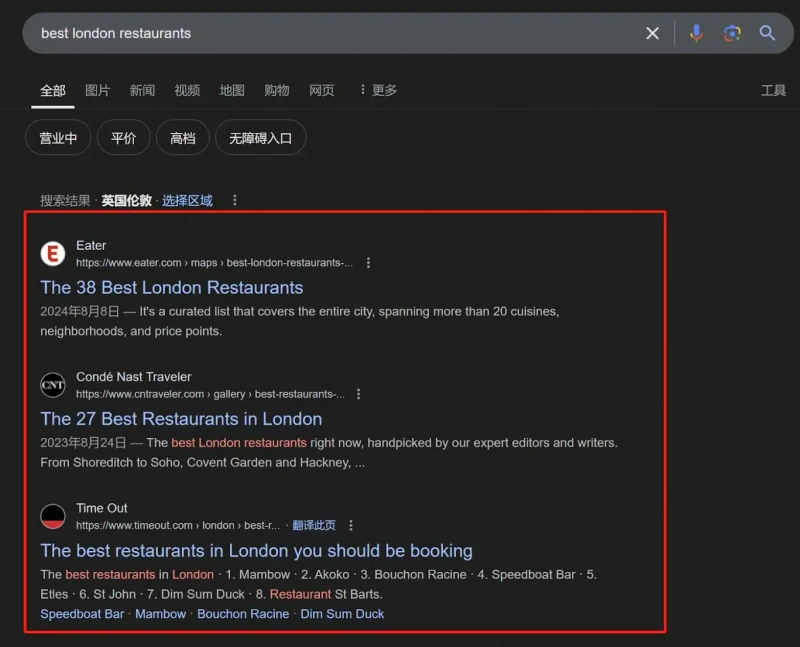
Task: Switch to the 新闻 tab
Action: (x=142, y=91)
